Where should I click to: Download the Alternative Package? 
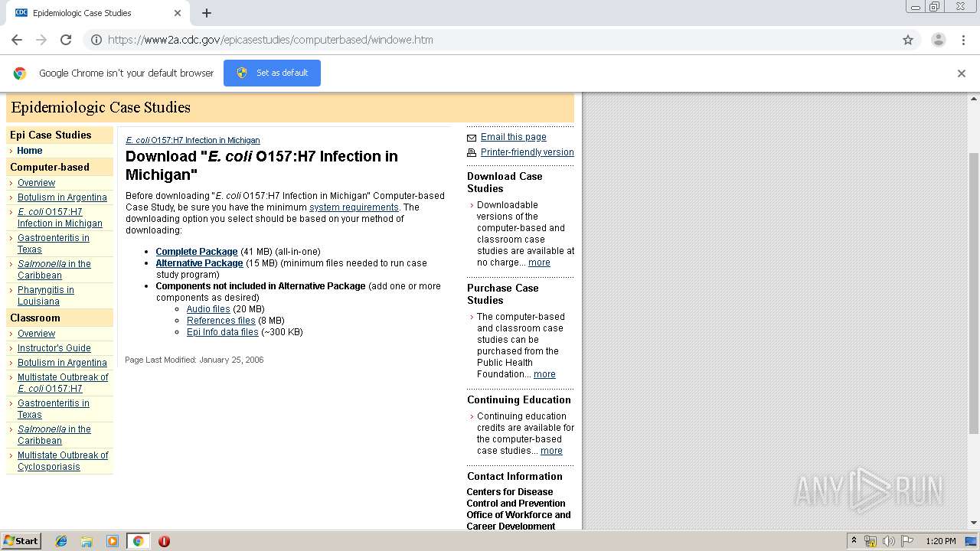[199, 263]
